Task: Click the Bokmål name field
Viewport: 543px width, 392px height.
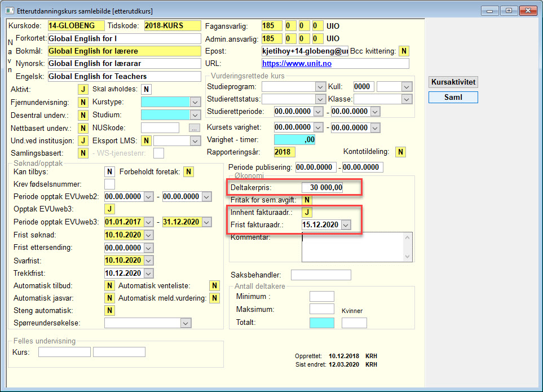Action: click(124, 51)
